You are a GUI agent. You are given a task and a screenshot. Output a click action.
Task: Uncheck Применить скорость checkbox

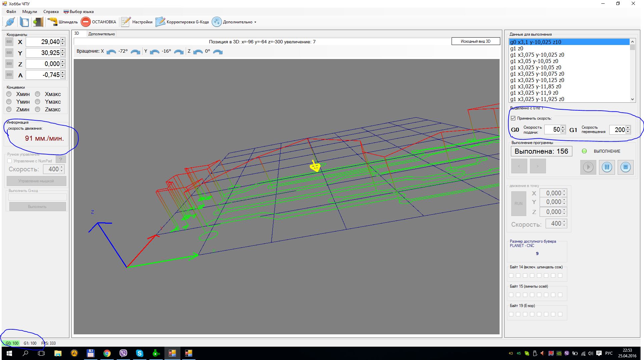(513, 118)
